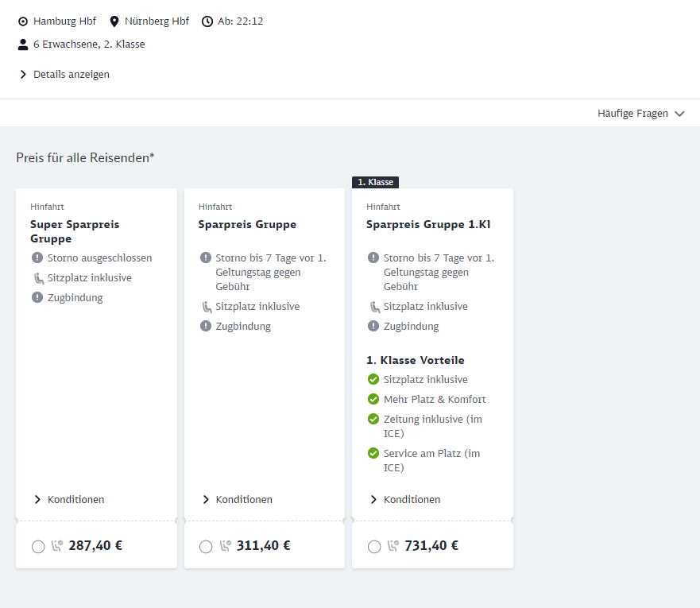Click the green check next to Service am Platz
The height and width of the screenshot is (608, 700).
pos(373,453)
